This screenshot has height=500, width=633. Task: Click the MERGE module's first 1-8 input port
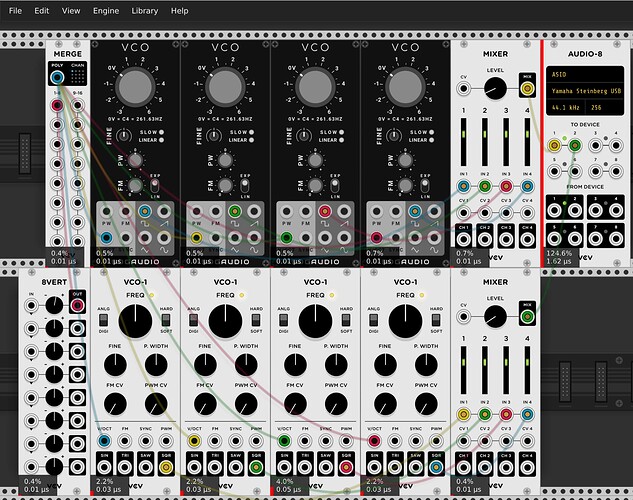pyautogui.click(x=57, y=105)
